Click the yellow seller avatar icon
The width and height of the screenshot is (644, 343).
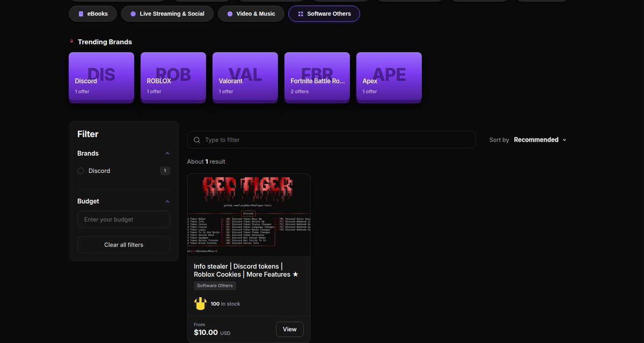click(200, 304)
